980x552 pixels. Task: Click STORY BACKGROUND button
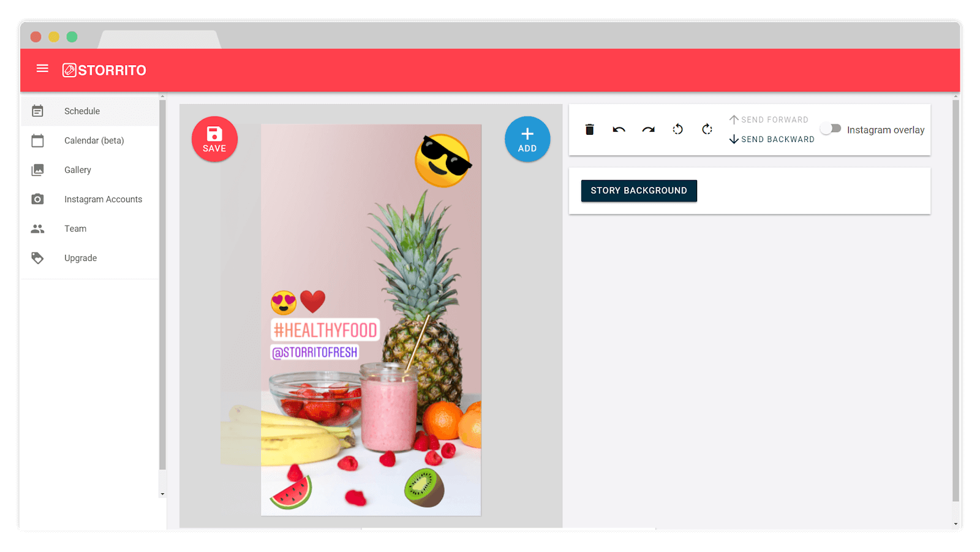639,191
